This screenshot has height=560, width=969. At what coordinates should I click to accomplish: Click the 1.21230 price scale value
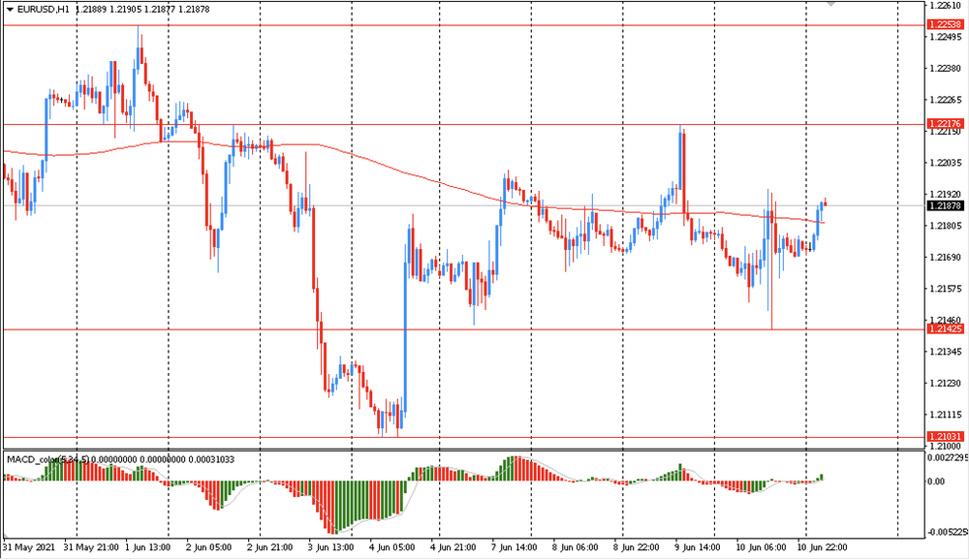tap(946, 384)
